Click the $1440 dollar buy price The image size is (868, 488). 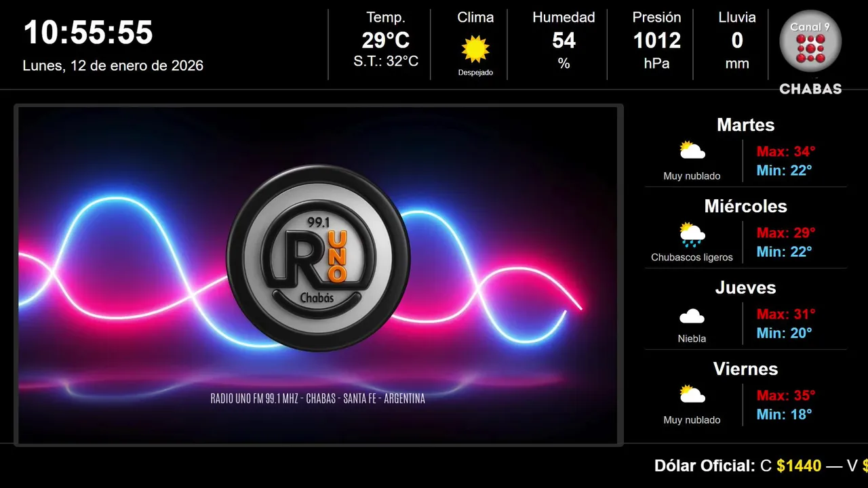799,466
